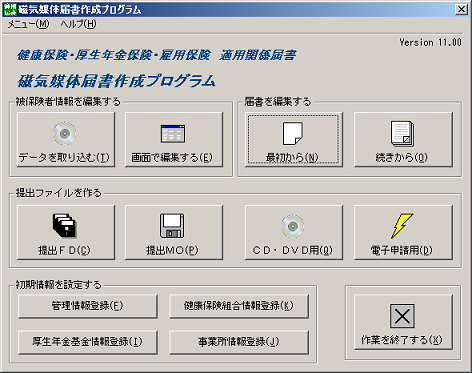Open 厚生年金基金情報登録(I)
The image size is (472, 373).
click(88, 342)
